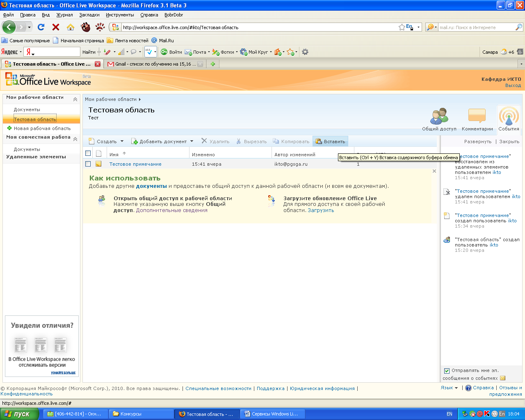Select Новая рабочая область in sidebar

[x=42, y=128]
